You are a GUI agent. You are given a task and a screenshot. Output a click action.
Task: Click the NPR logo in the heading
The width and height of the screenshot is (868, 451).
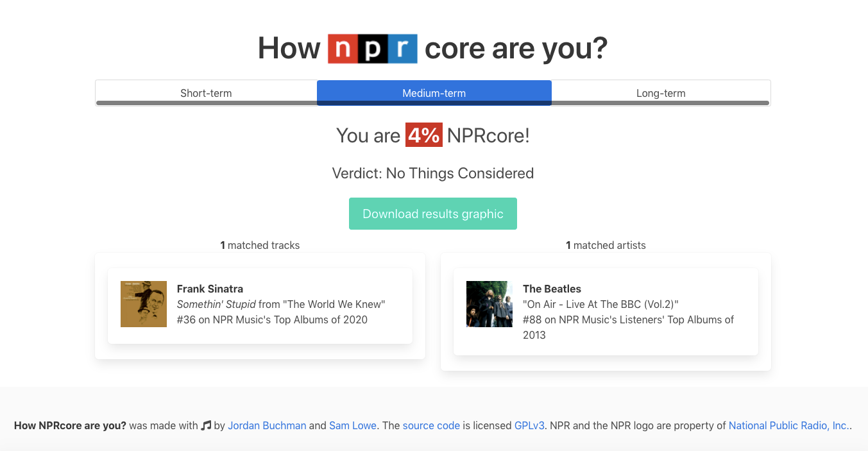pyautogui.click(x=373, y=49)
